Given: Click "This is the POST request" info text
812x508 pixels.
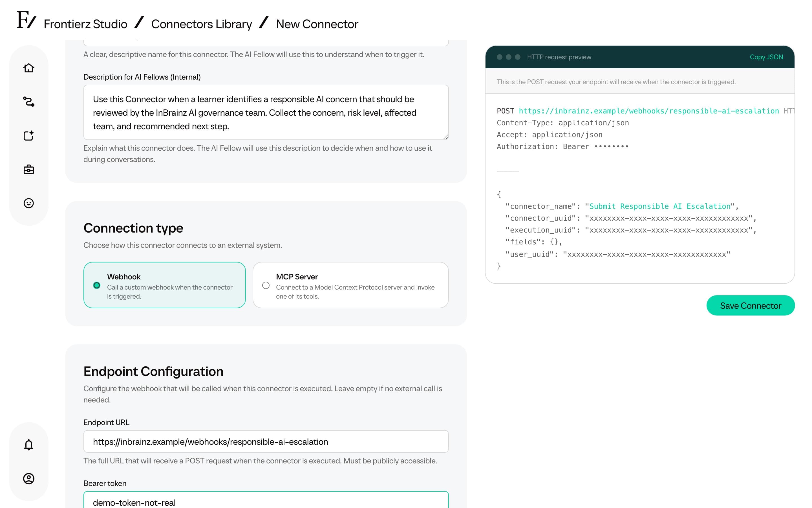Looking at the screenshot, I should tap(616, 82).
